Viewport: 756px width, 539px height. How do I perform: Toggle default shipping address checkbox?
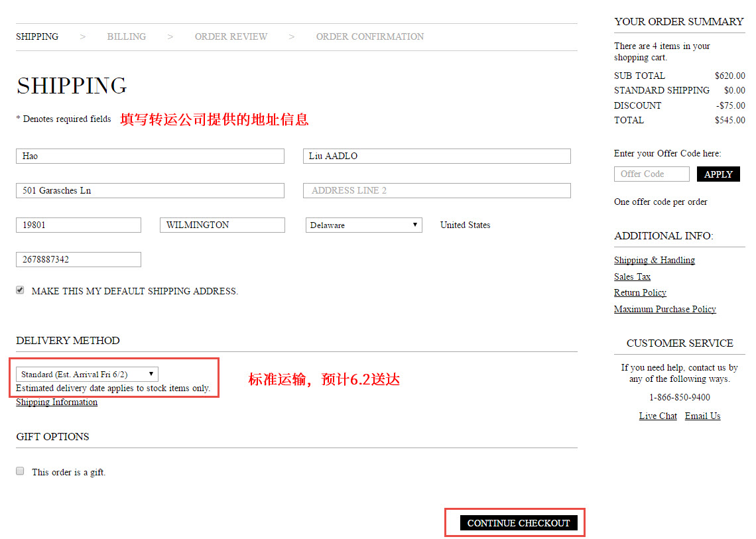pos(20,290)
